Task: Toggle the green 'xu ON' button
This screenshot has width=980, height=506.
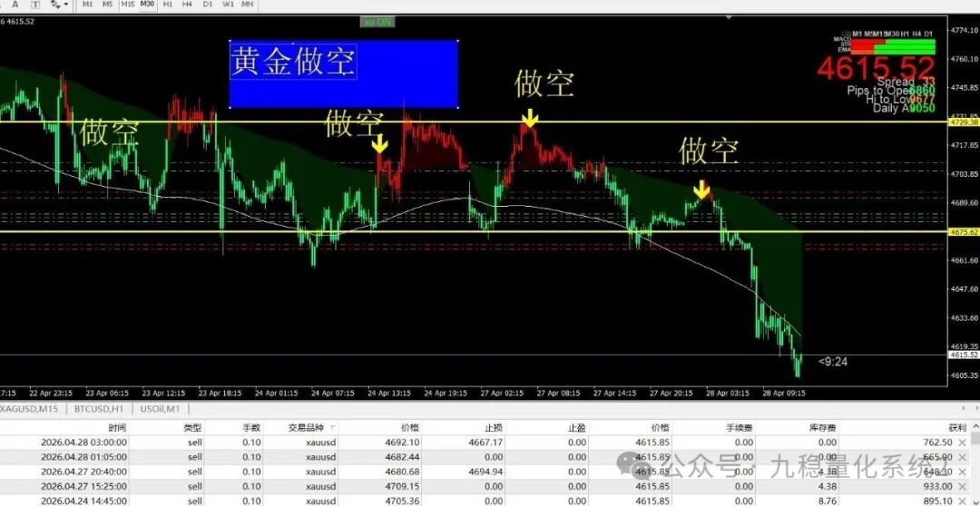Action: click(x=377, y=22)
